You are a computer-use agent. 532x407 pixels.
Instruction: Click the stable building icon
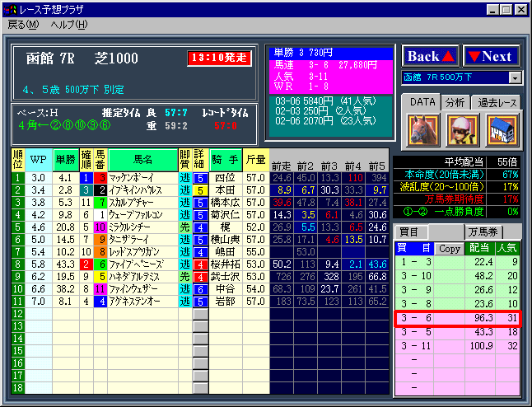point(501,129)
